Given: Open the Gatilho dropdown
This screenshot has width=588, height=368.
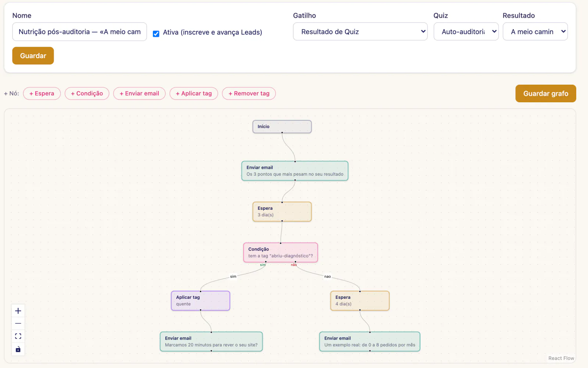Looking at the screenshot, I should pyautogui.click(x=360, y=32).
